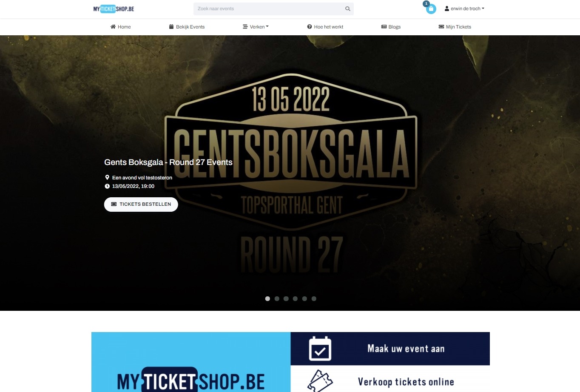Select the second carousel slide dot

(277, 299)
